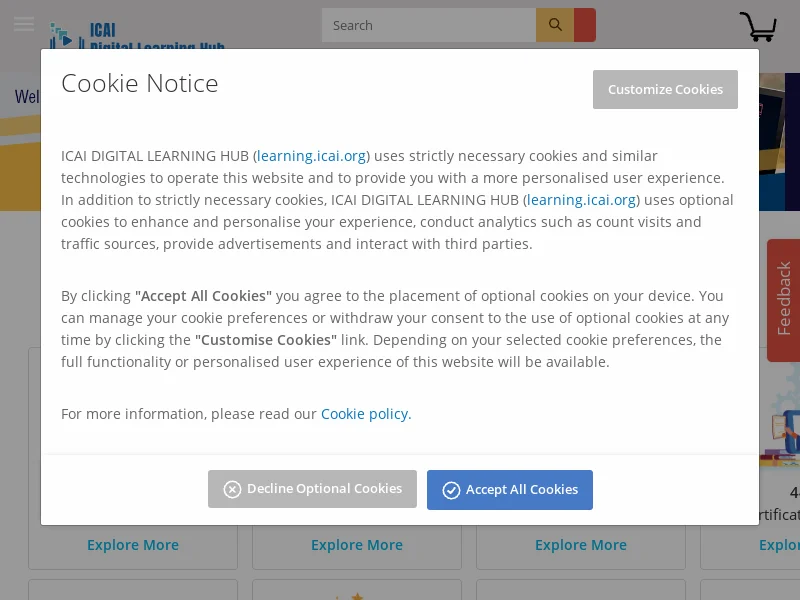
Task: Open the hamburger menu in the header
Action: tap(24, 24)
